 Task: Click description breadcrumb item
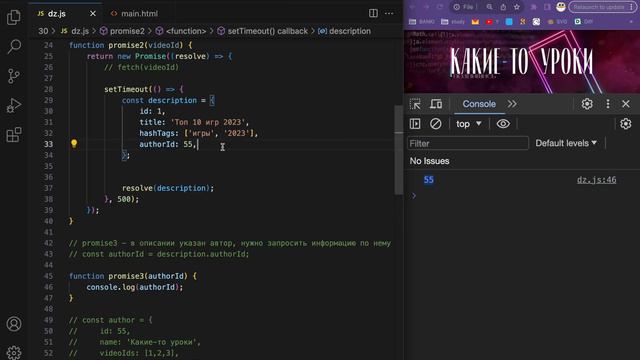345,31
